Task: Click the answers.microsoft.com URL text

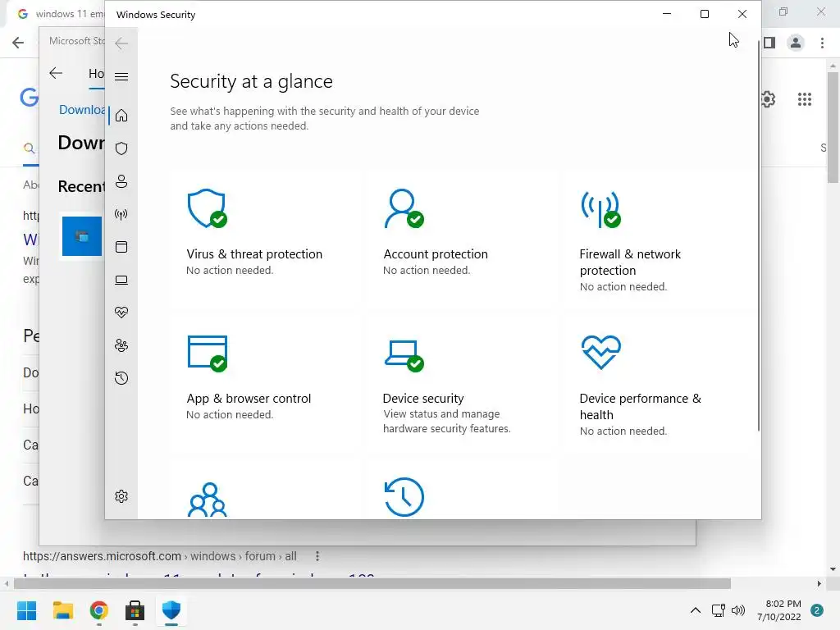Action: pos(160,556)
